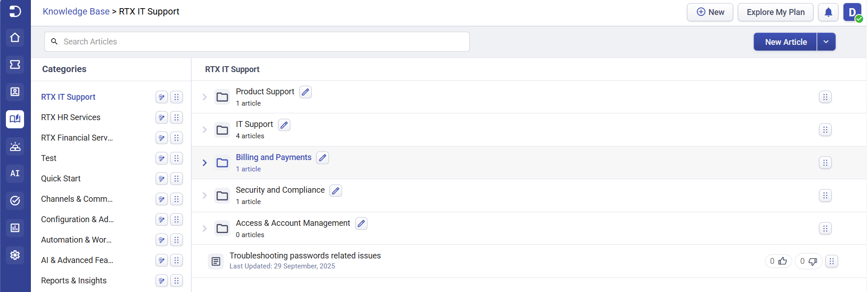Expand the IT Support folder

(205, 130)
